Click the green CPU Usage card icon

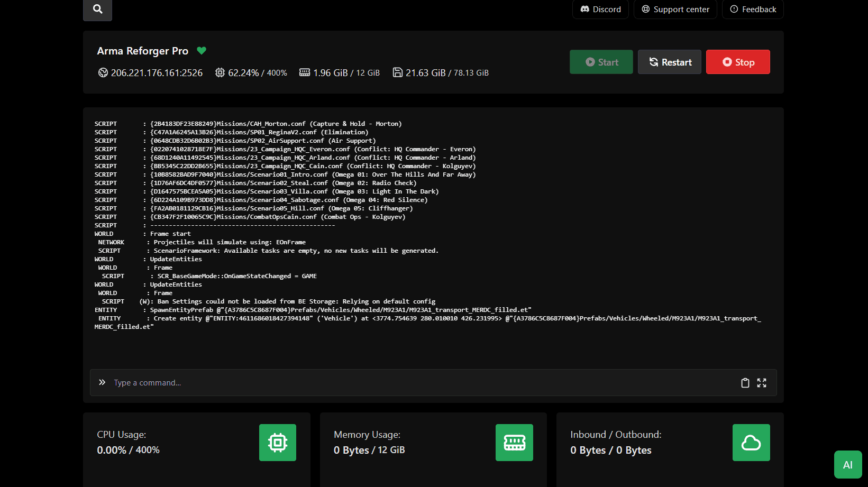278,443
